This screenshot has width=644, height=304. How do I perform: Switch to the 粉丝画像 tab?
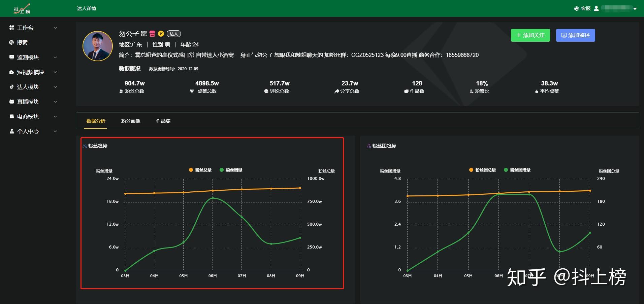coord(131,121)
